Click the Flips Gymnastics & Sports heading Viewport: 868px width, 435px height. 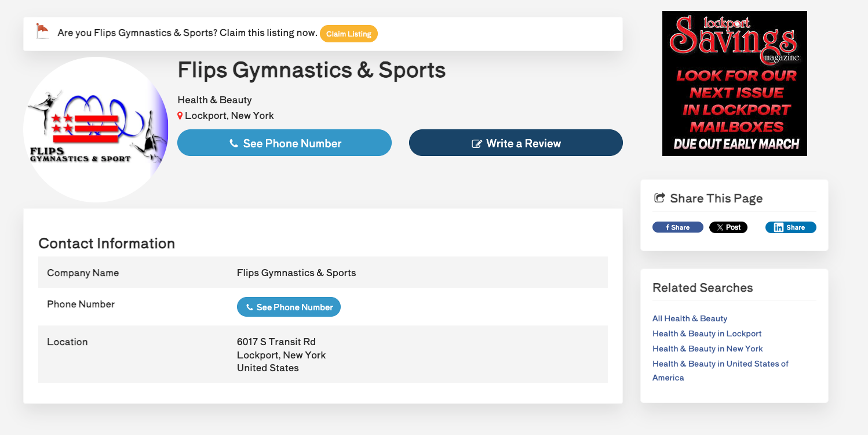(x=312, y=70)
